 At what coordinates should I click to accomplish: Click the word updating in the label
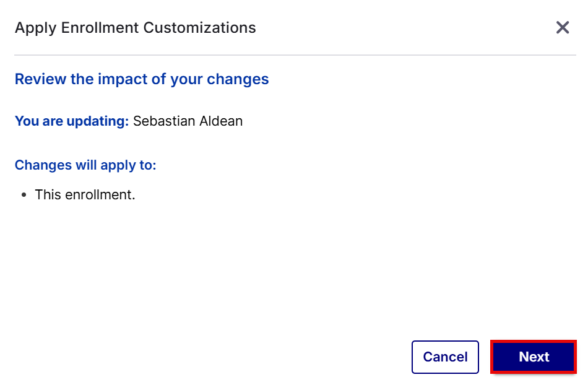(98, 121)
